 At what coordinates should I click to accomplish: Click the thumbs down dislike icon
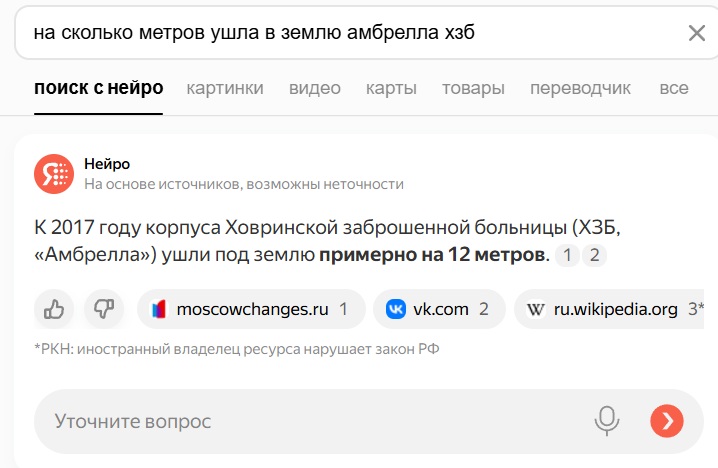[104, 309]
